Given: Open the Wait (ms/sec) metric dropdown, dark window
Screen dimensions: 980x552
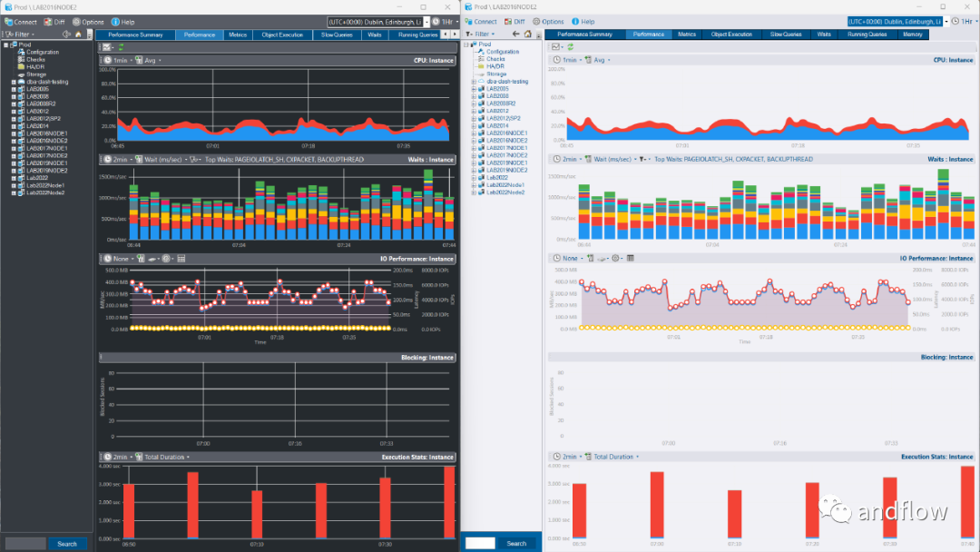Looking at the screenshot, I should (x=162, y=160).
